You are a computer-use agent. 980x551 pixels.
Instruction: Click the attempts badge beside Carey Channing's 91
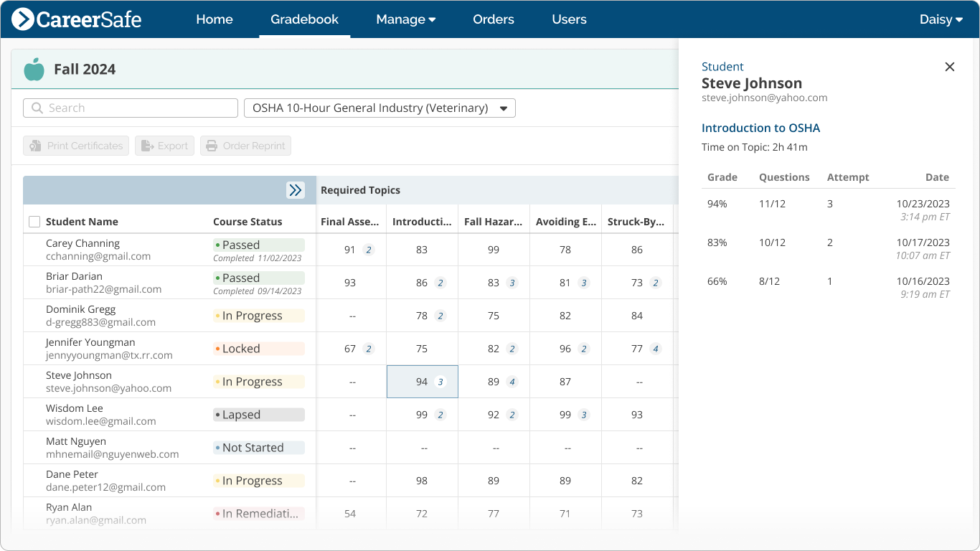tap(368, 250)
